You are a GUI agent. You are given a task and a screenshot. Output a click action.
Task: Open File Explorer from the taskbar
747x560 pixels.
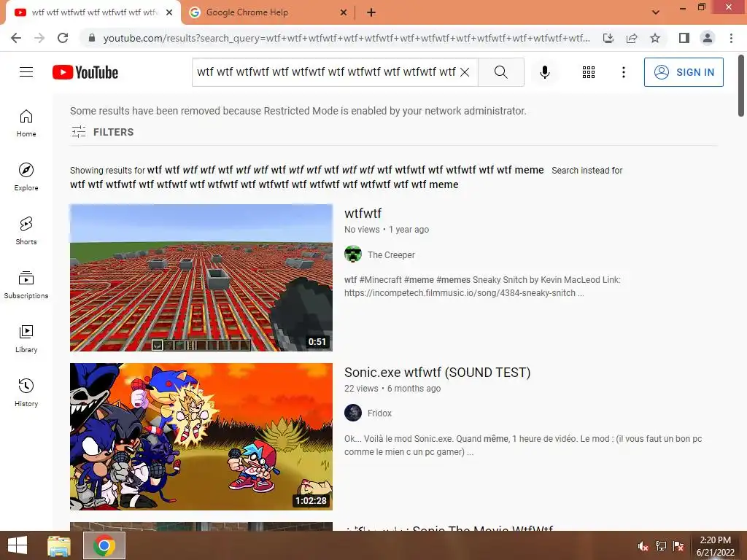click(59, 545)
